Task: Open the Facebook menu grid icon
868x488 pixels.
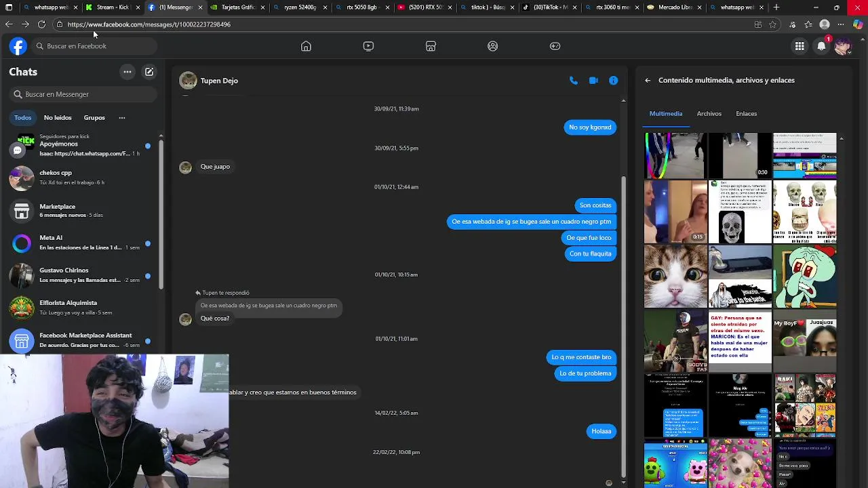Action: coord(800,46)
